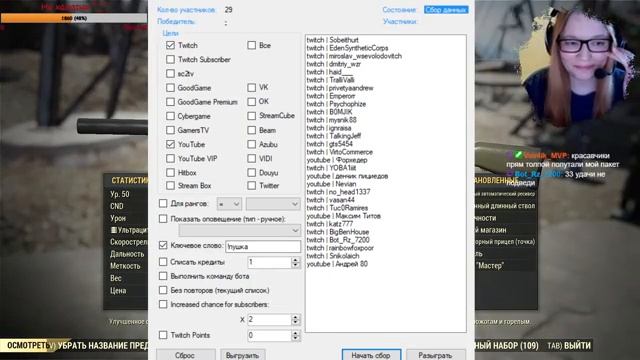Click the Выгрузить button
Viewport: 640px width, 360px height.
[x=242, y=355]
